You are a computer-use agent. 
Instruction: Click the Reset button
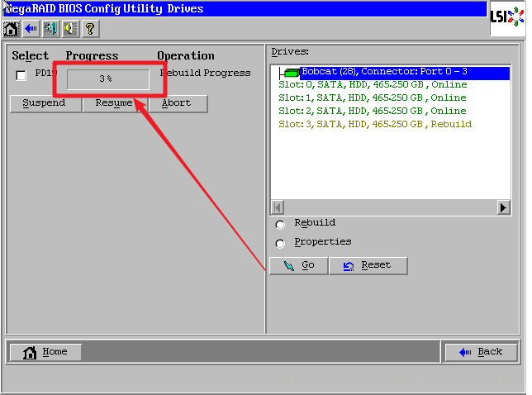click(x=368, y=266)
